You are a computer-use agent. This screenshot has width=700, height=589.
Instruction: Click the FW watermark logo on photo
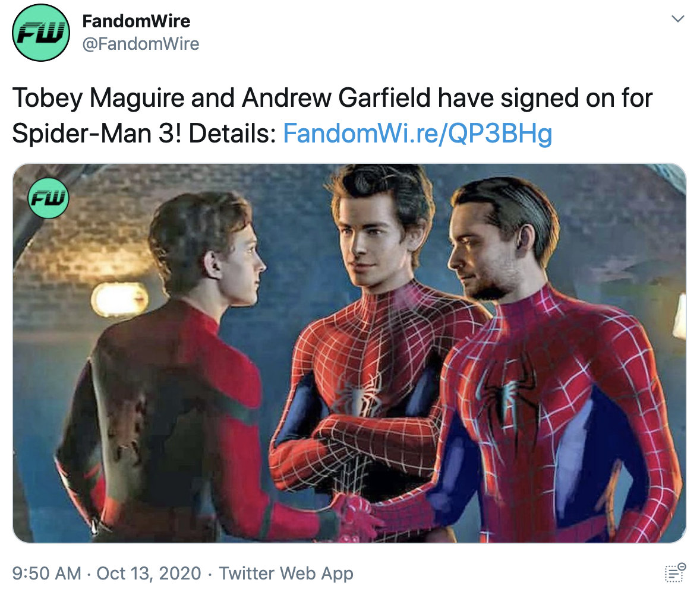[48, 198]
